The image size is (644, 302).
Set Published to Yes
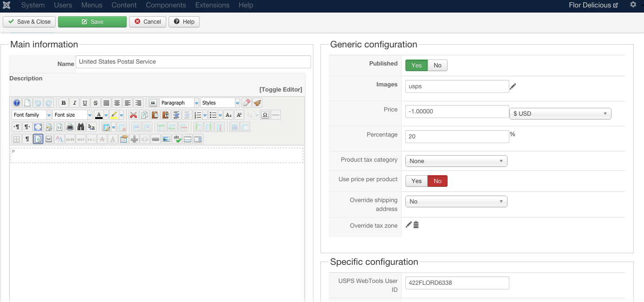point(416,66)
